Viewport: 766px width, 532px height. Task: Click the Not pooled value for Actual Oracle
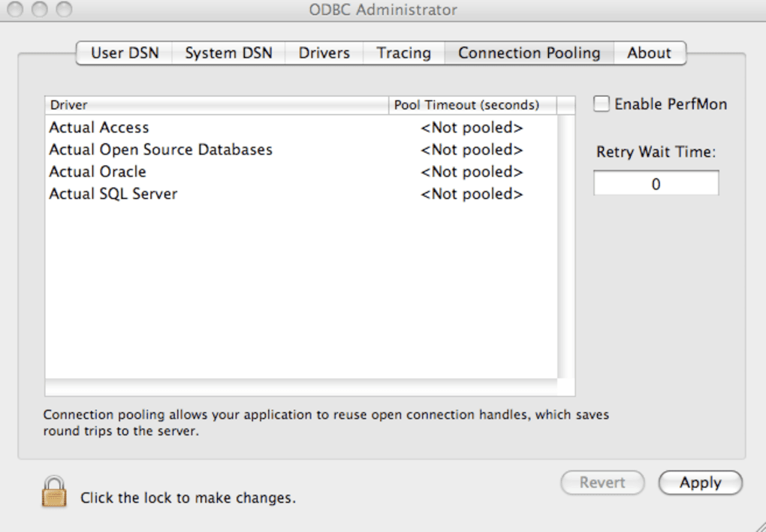pyautogui.click(x=472, y=172)
